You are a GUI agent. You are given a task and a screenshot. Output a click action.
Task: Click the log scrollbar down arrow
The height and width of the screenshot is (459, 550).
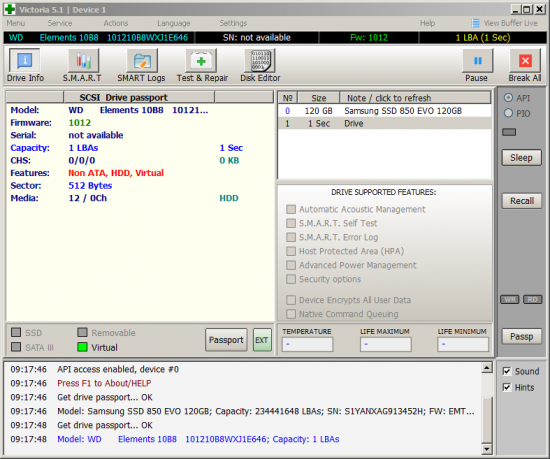487,448
